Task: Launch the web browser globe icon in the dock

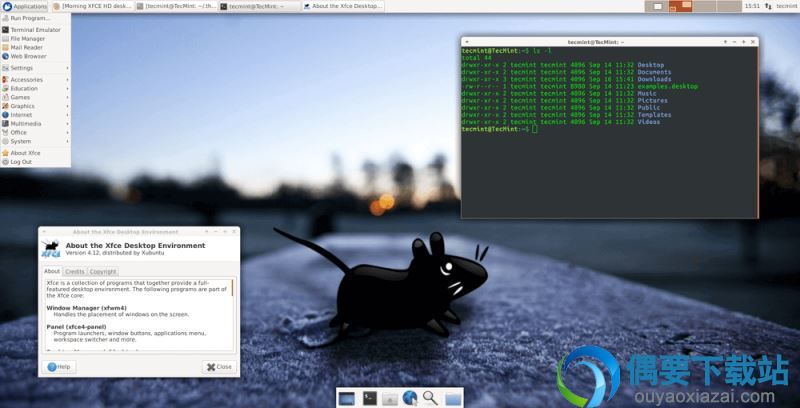Action: point(410,398)
